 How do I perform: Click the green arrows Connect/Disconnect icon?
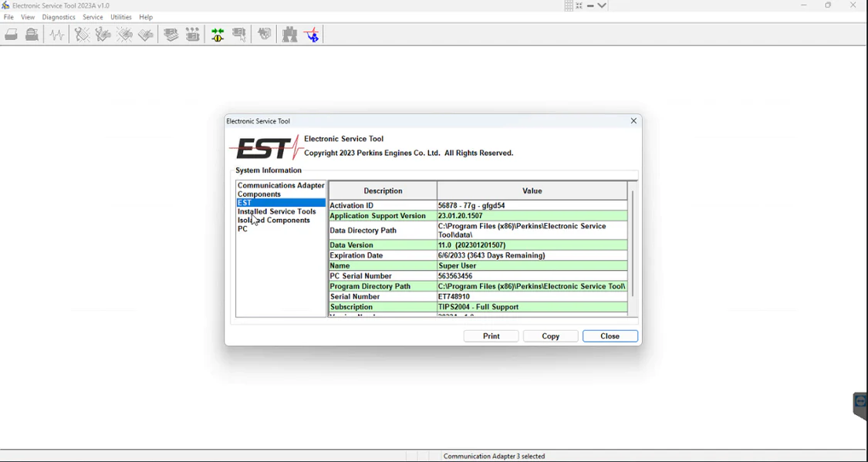218,35
